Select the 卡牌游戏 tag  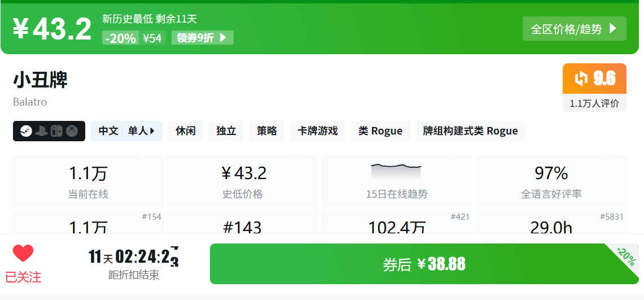point(317,131)
